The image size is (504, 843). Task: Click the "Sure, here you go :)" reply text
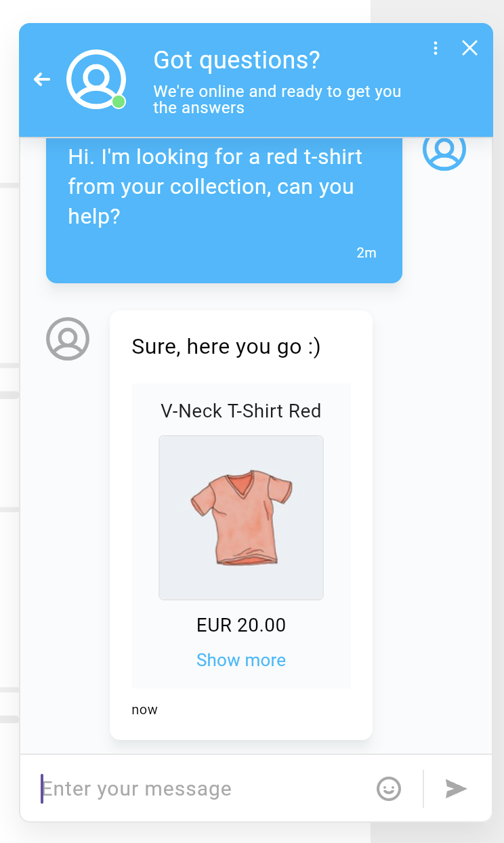[x=226, y=347]
